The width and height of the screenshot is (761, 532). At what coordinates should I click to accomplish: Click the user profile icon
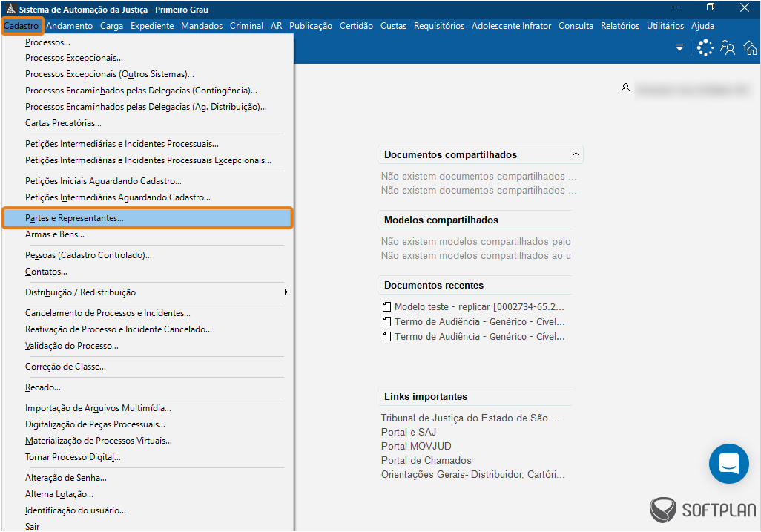click(x=625, y=88)
